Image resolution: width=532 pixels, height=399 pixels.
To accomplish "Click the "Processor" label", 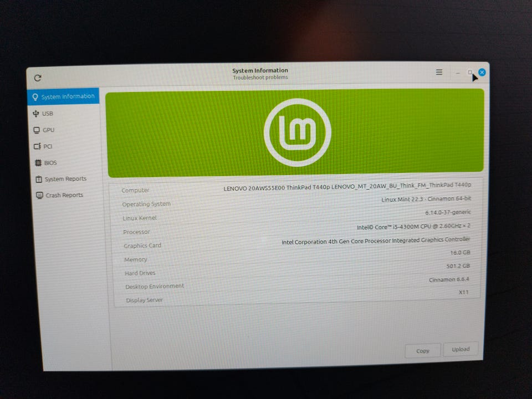I will coord(136,232).
